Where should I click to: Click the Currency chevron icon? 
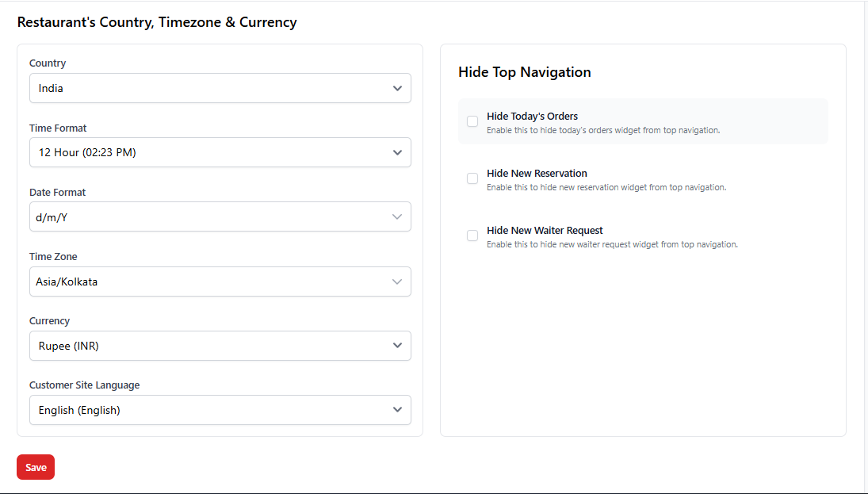(397, 346)
